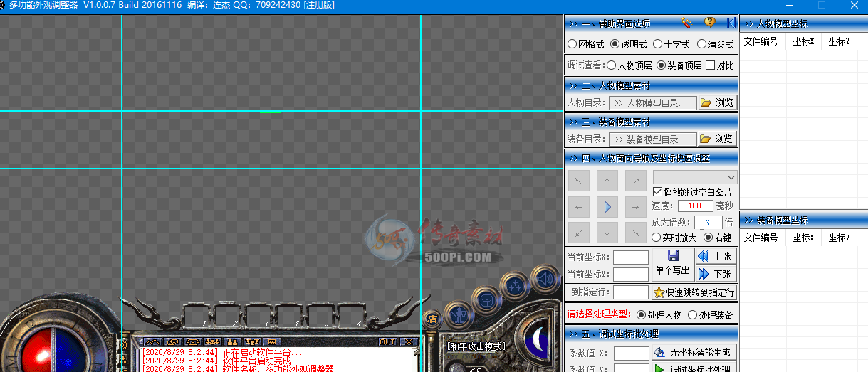Enable the 对比 compare checkbox
Viewport: 868px width, 372px height.
[719, 65]
